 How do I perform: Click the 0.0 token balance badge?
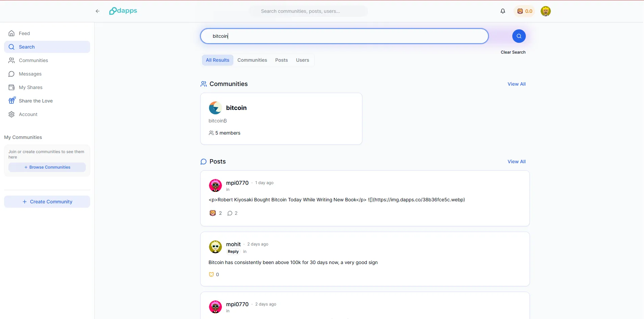tap(524, 11)
